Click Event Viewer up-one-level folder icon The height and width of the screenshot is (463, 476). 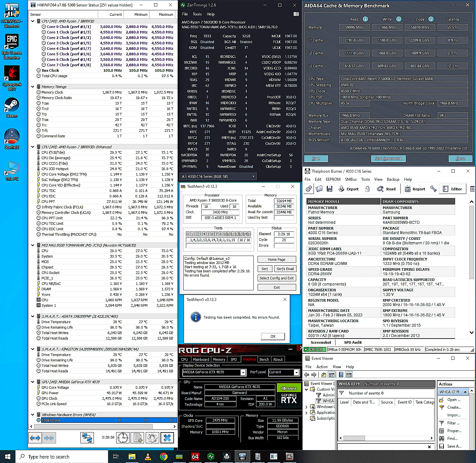[x=324, y=375]
